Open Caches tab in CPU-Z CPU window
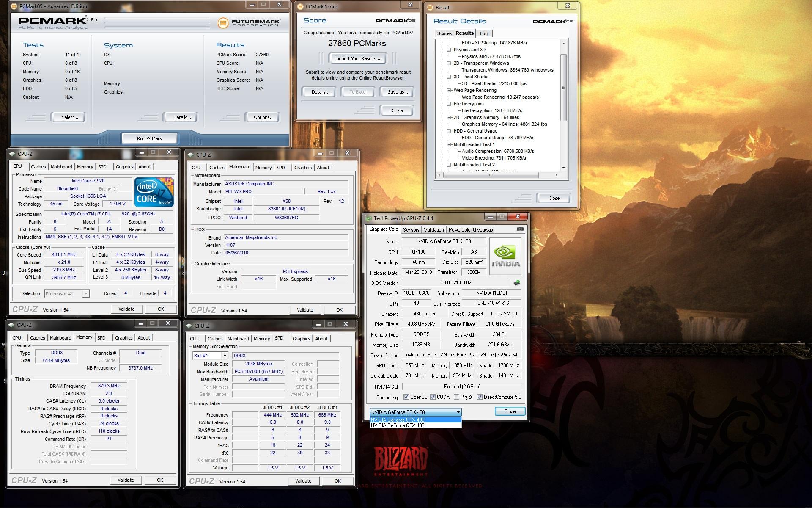The height and width of the screenshot is (508, 812). pyautogui.click(x=38, y=167)
